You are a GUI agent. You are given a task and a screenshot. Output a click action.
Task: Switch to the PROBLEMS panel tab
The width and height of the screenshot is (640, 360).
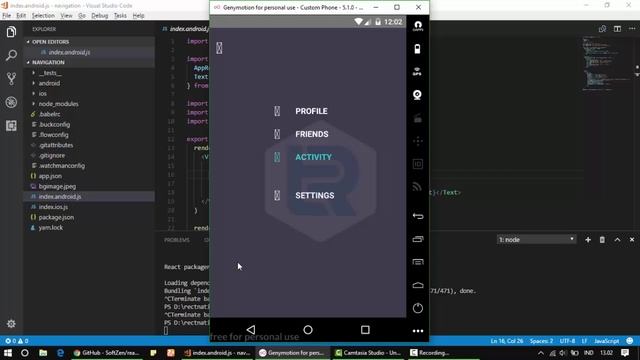tap(177, 240)
